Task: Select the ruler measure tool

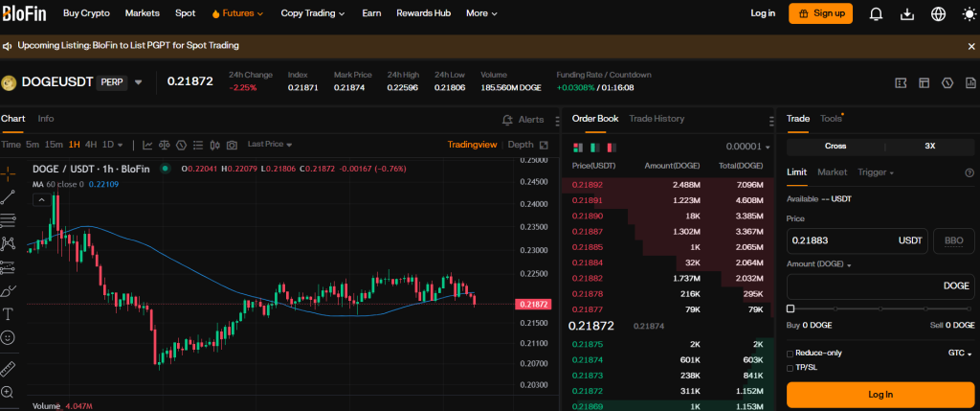Action: [8, 369]
